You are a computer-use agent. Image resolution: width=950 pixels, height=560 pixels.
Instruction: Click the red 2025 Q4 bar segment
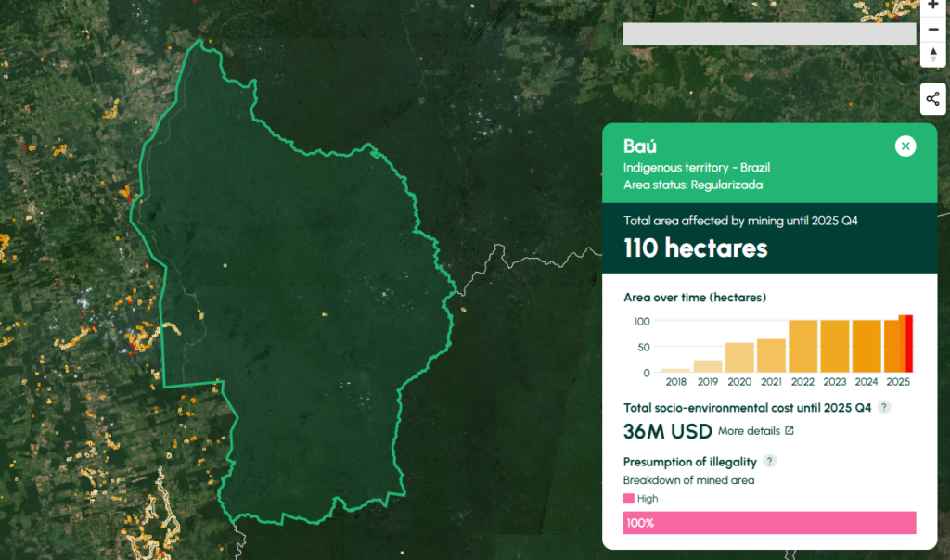[x=909, y=344]
